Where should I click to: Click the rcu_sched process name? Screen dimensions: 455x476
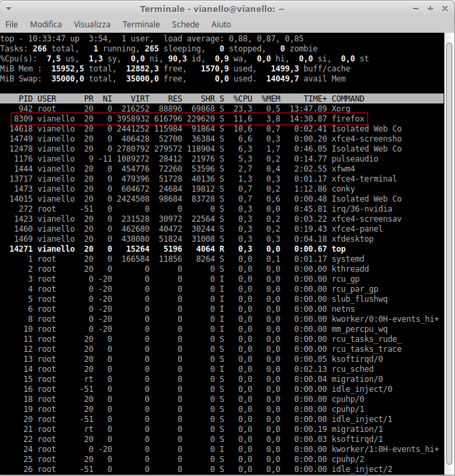[352, 369]
